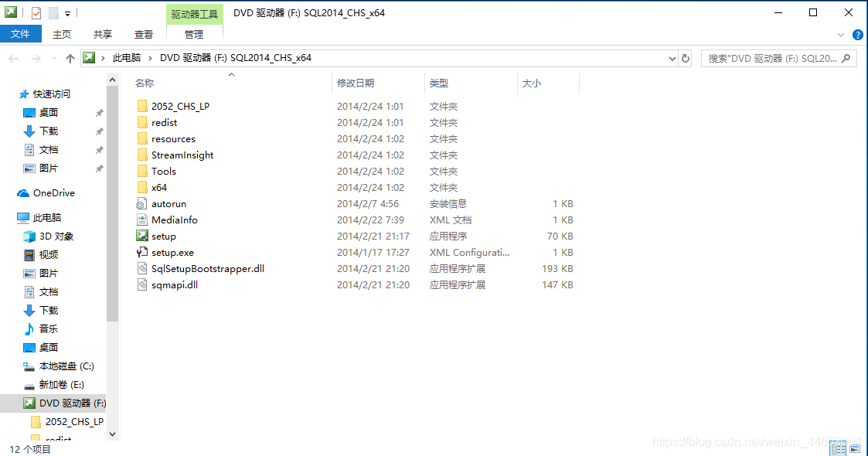Image resolution: width=868 pixels, height=456 pixels.
Task: Click the 193 KB size value
Action: [x=557, y=268]
